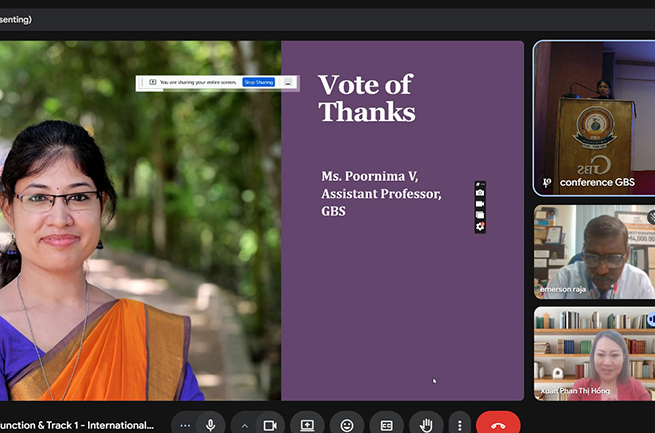
Task: Click Stop Sharing button
Action: tap(258, 82)
